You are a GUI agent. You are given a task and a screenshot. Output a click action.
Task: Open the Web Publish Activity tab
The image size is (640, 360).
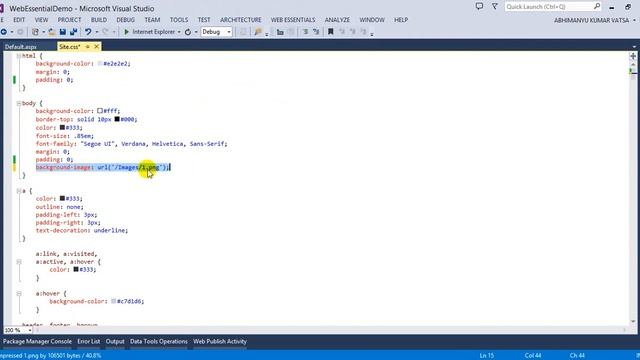coord(220,341)
